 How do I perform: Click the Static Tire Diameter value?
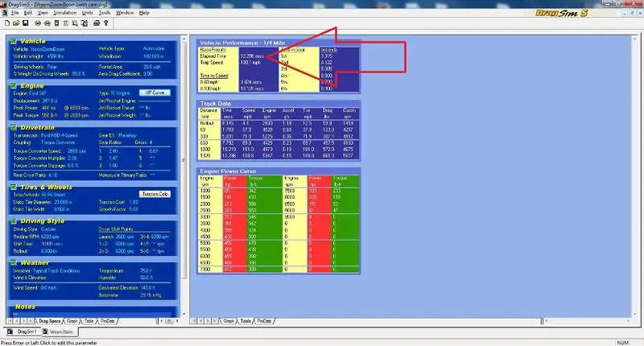click(x=62, y=202)
